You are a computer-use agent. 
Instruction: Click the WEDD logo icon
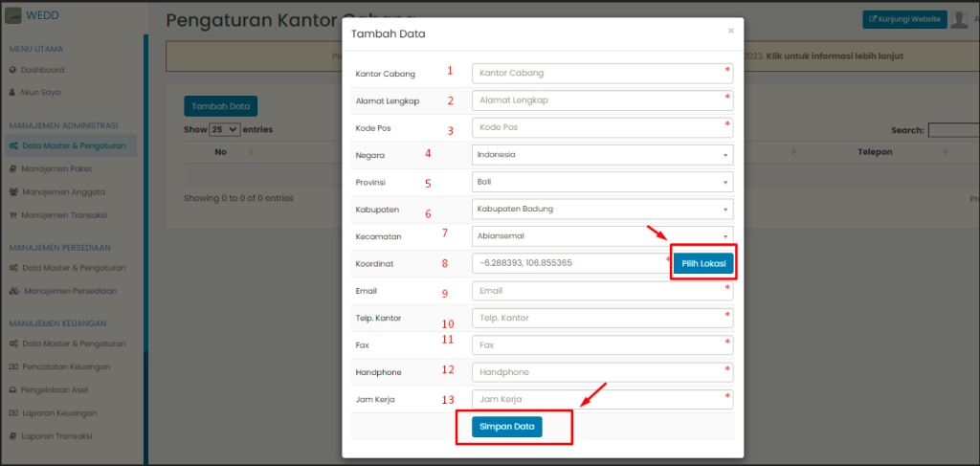(x=13, y=16)
